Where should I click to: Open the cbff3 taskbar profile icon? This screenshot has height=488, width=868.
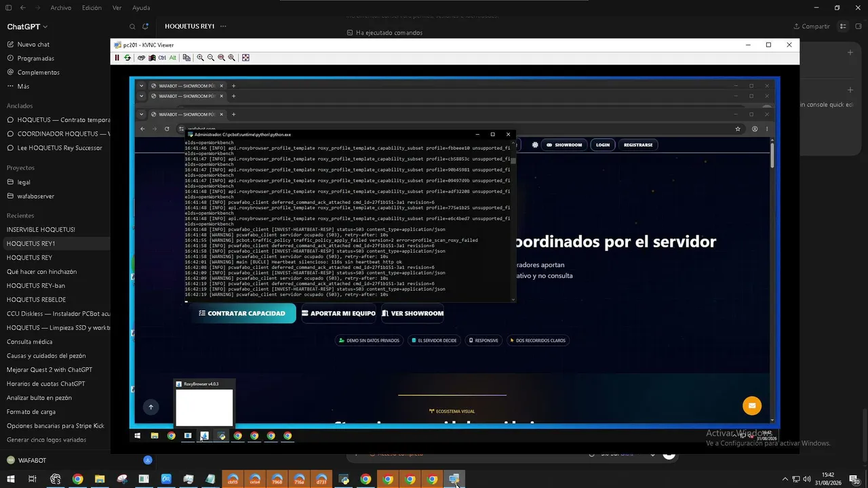click(233, 479)
